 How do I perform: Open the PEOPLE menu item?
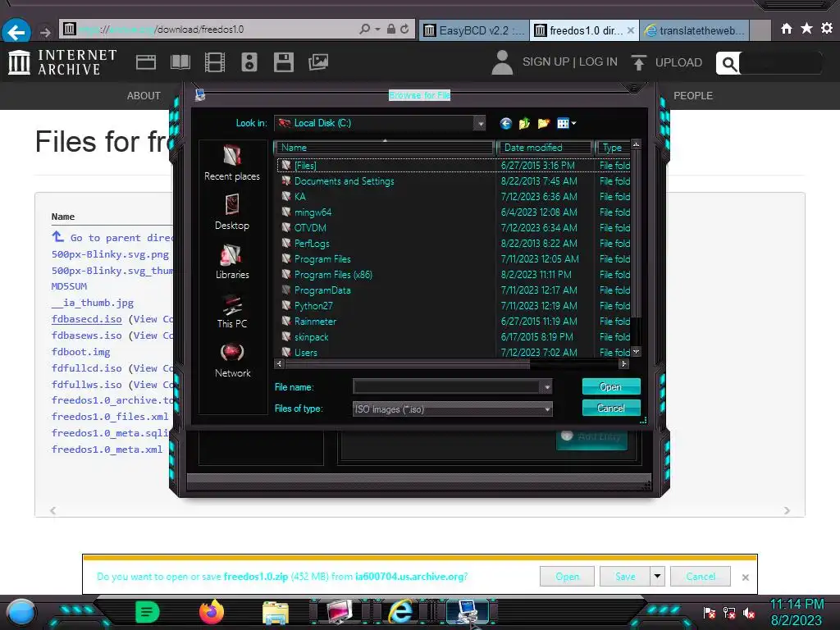coord(692,96)
